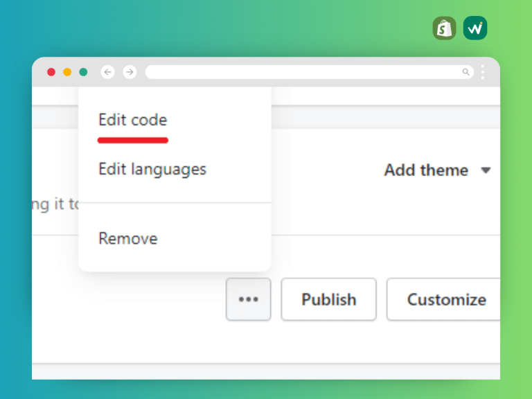Image resolution: width=532 pixels, height=399 pixels.
Task: Open the Customize theme button
Action: pyautogui.click(x=443, y=299)
